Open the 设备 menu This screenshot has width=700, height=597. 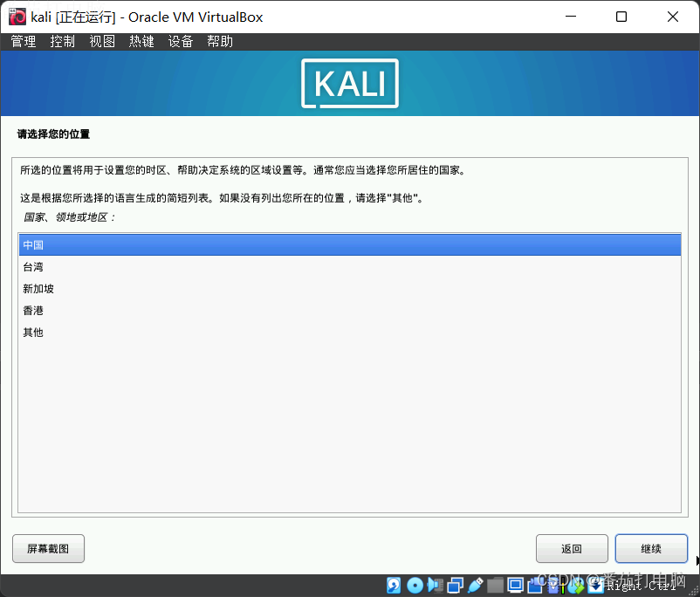pos(181,42)
